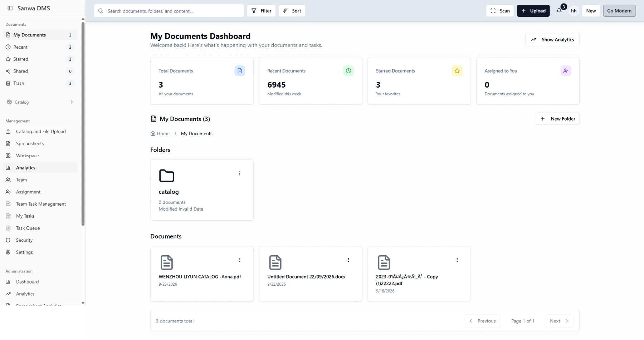Viewport: 644px width, 340px height.
Task: Click the Scan button
Action: coord(500,11)
